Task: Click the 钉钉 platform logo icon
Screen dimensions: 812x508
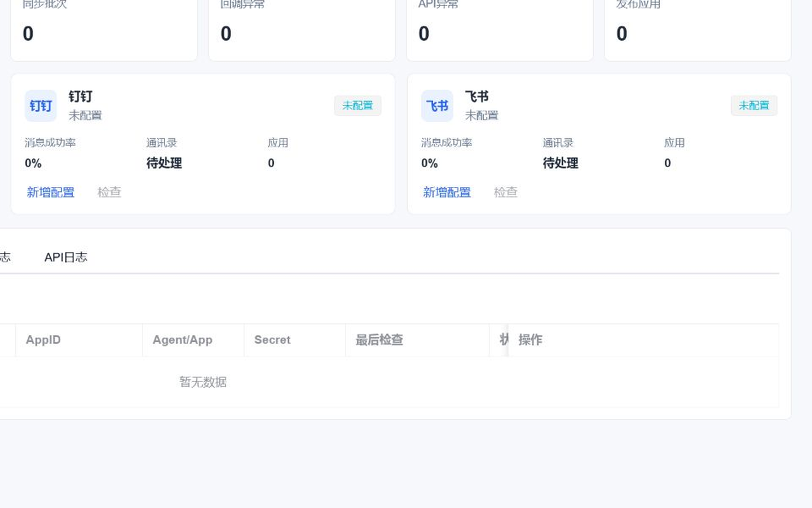Action: coord(41,106)
